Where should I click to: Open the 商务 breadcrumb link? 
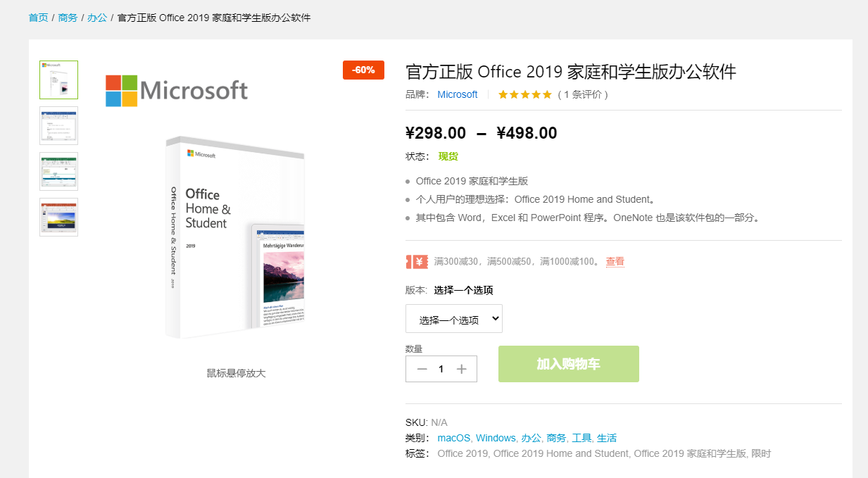coord(68,18)
